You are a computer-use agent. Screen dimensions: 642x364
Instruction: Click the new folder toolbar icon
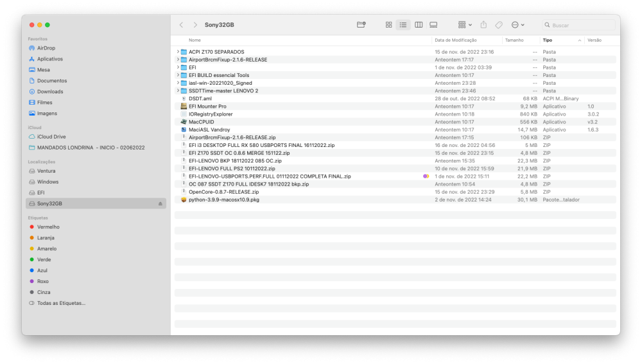361,25
